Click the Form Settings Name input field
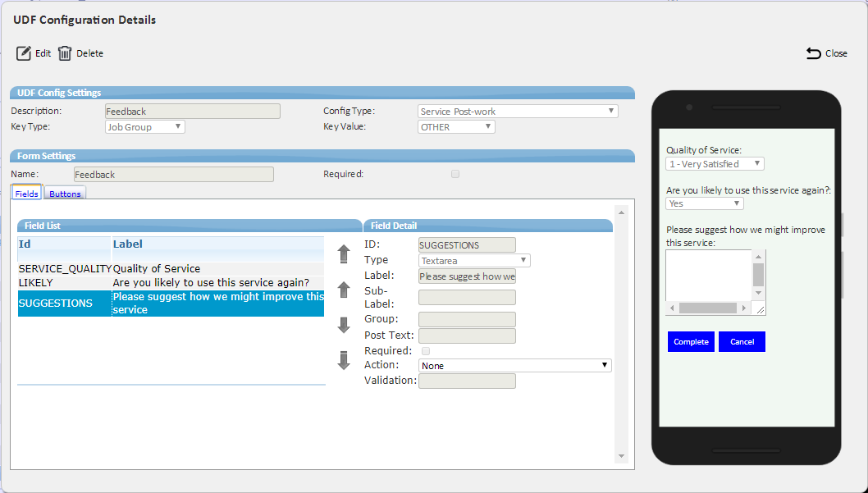 coord(174,174)
